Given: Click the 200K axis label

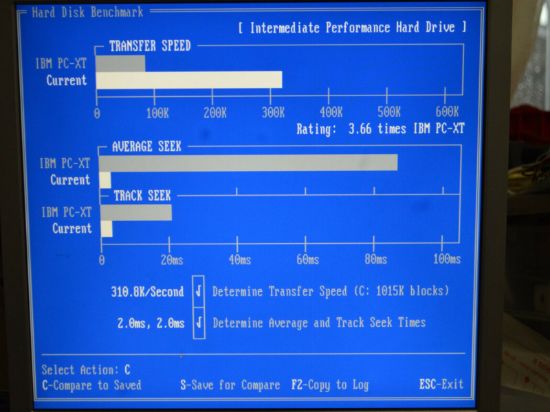Looking at the screenshot, I should [x=215, y=113].
